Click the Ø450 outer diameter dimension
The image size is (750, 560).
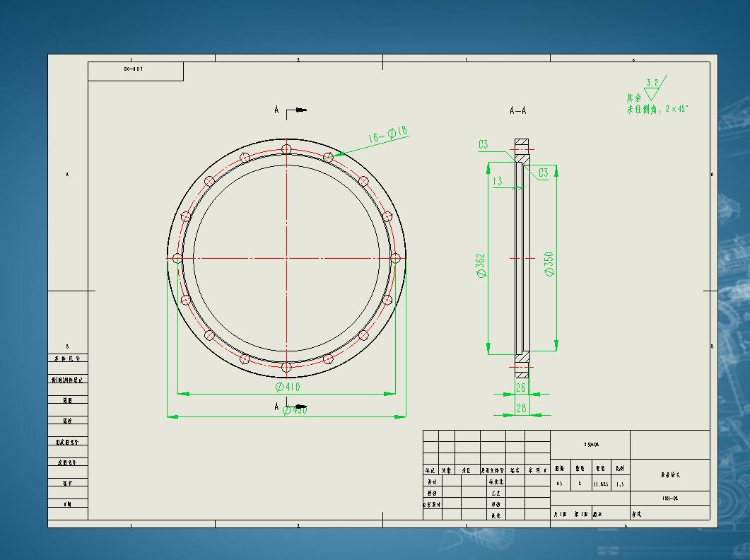point(294,410)
